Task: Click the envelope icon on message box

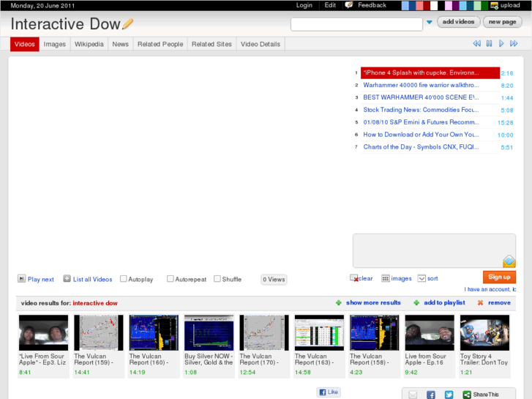Action: (509, 261)
